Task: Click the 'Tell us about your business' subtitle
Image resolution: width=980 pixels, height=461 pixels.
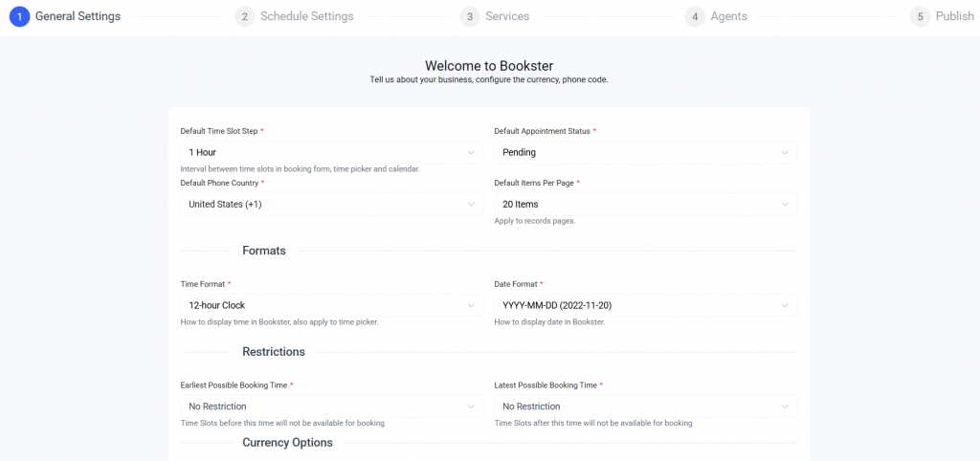Action: [489, 80]
